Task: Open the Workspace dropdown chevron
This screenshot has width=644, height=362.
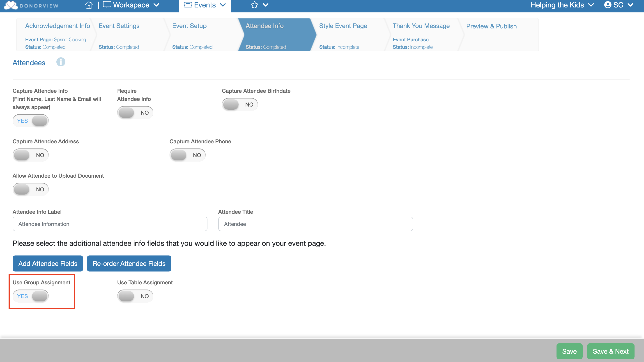Action: (x=156, y=5)
